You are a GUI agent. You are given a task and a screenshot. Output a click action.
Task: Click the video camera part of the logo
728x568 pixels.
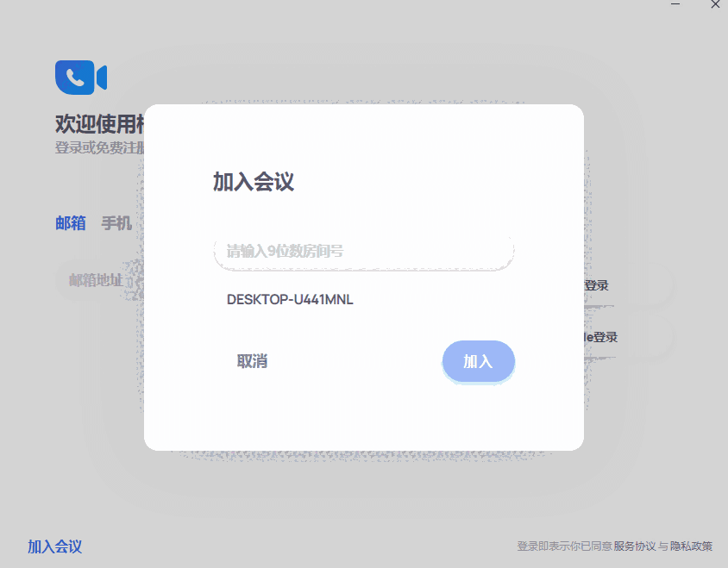(100, 77)
